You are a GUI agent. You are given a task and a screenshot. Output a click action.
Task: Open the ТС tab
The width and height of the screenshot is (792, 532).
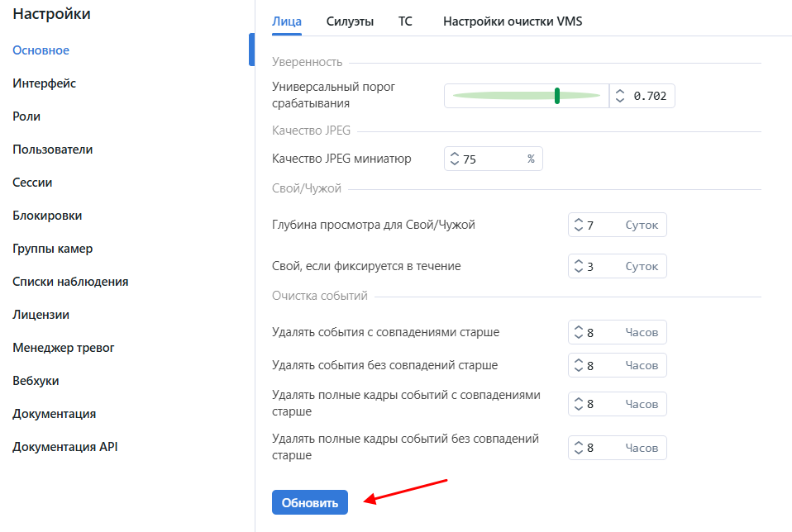tap(405, 21)
